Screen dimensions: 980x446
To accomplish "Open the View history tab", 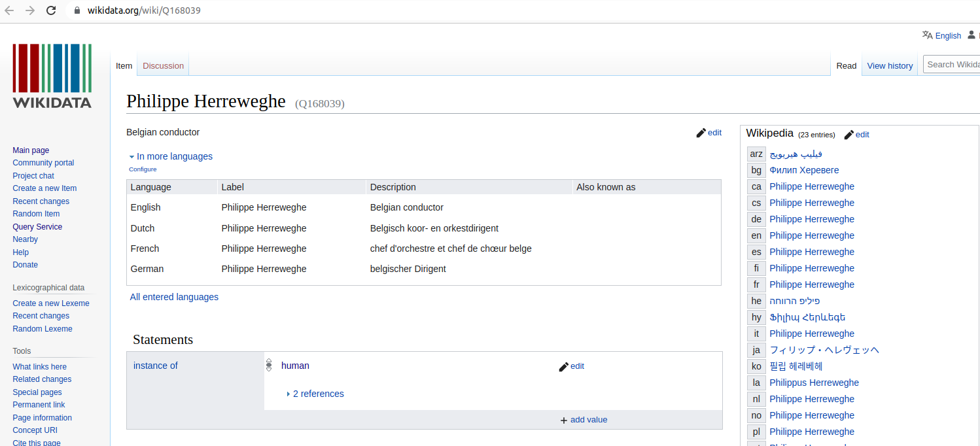I will tap(890, 65).
